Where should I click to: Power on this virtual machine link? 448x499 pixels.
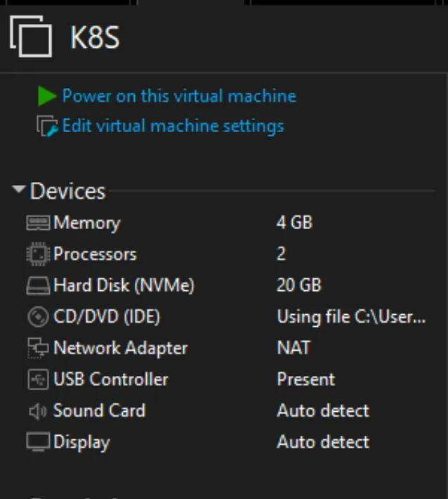[x=179, y=96]
